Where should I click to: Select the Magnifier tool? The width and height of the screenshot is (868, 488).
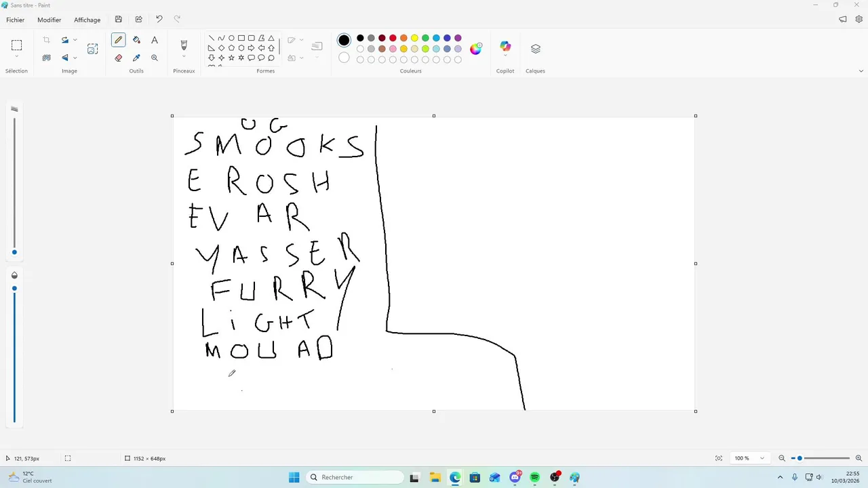point(155,58)
